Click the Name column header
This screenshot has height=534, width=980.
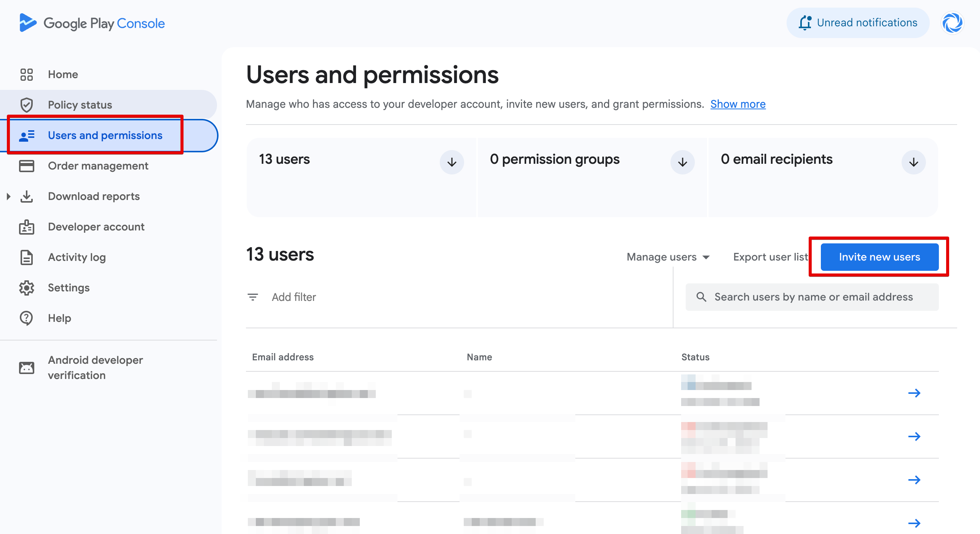(479, 357)
